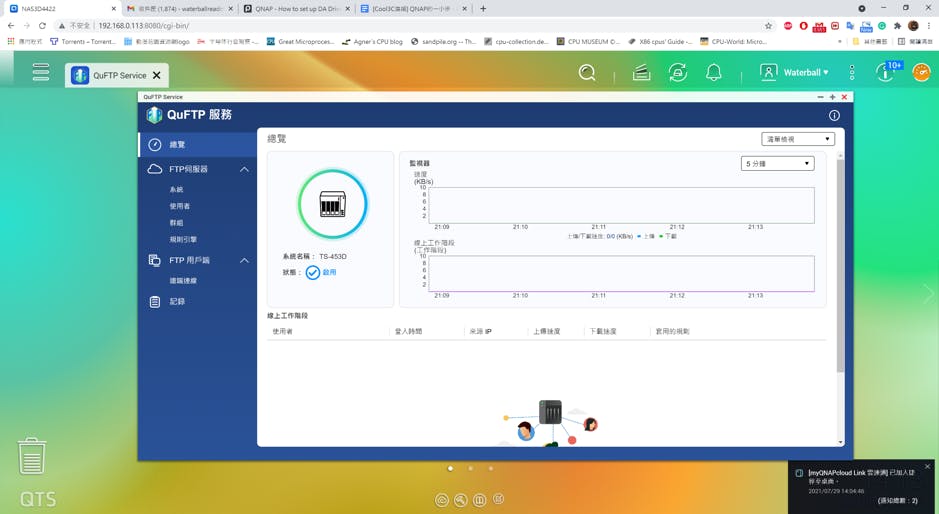Open the external devices icon

point(678,73)
